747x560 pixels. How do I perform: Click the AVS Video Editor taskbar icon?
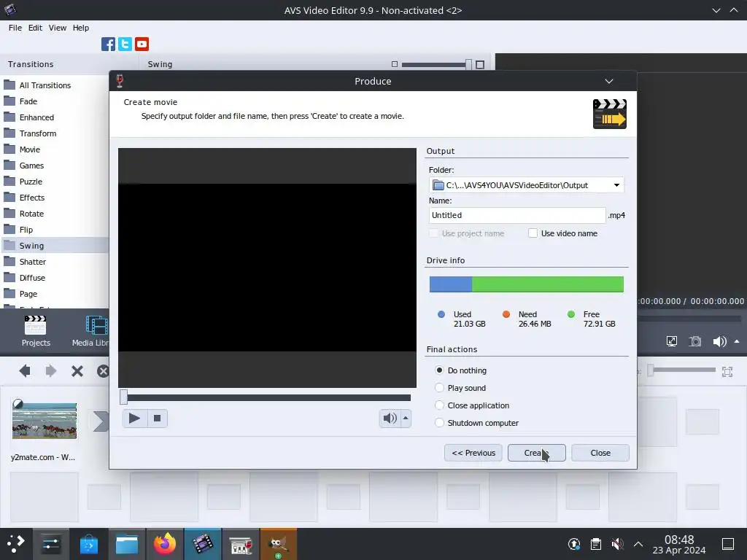[x=203, y=544]
